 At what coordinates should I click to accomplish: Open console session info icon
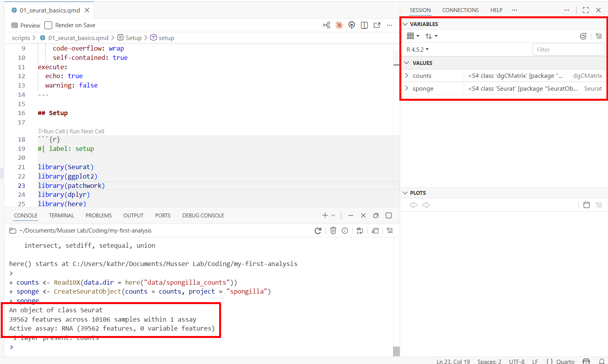pos(345,231)
